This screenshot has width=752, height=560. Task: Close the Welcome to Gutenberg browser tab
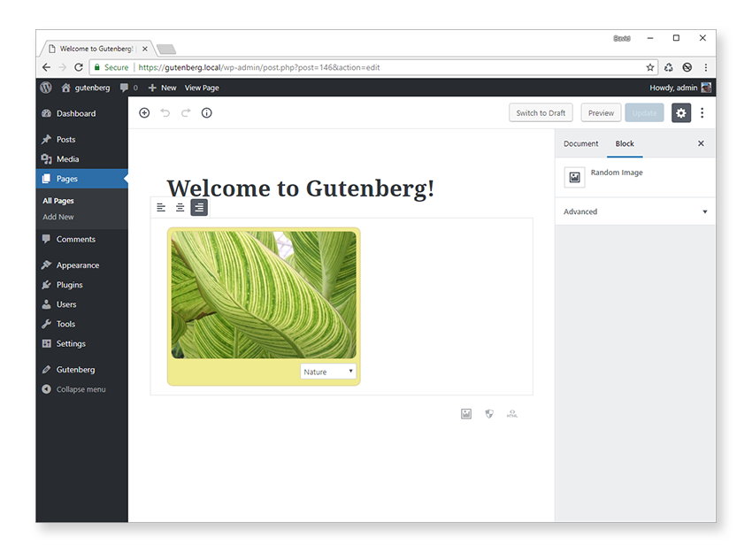tap(145, 49)
